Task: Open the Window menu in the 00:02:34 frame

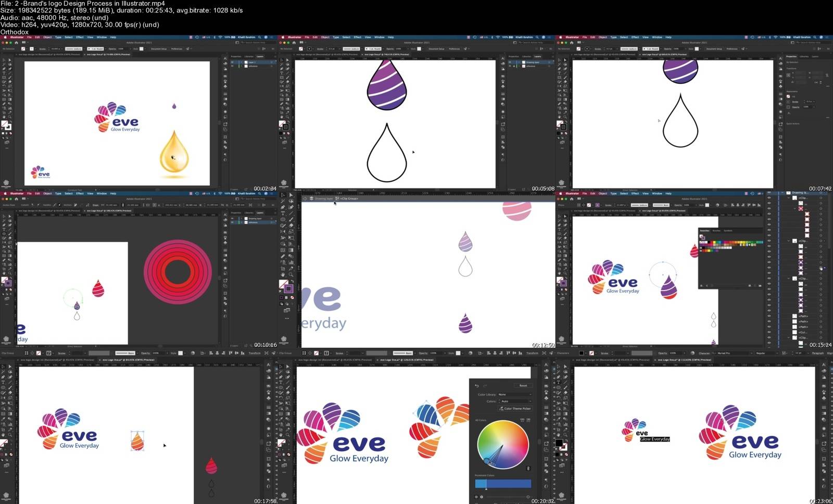Action: tap(102, 37)
